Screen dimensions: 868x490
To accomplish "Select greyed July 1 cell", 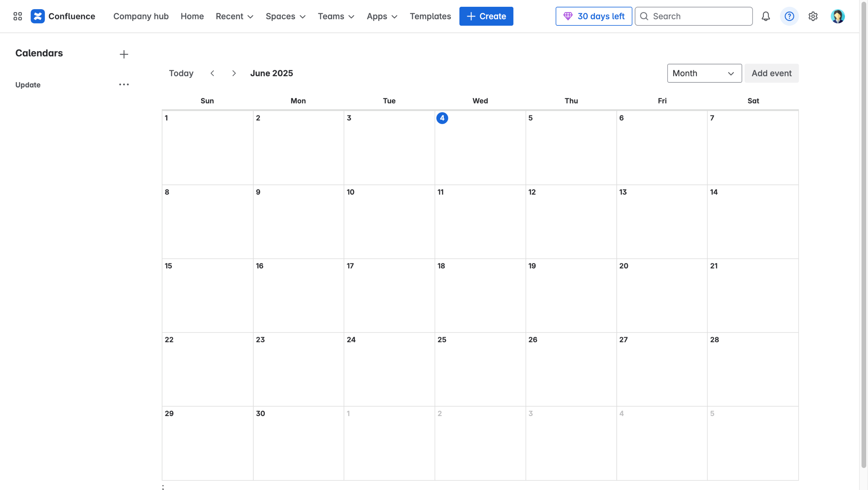I will (389, 443).
